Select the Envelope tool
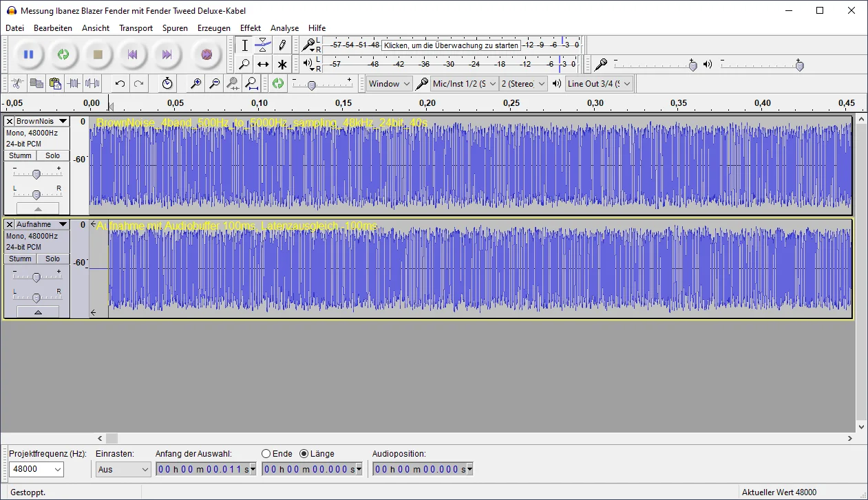The width and height of the screenshot is (868, 500). 263,45
